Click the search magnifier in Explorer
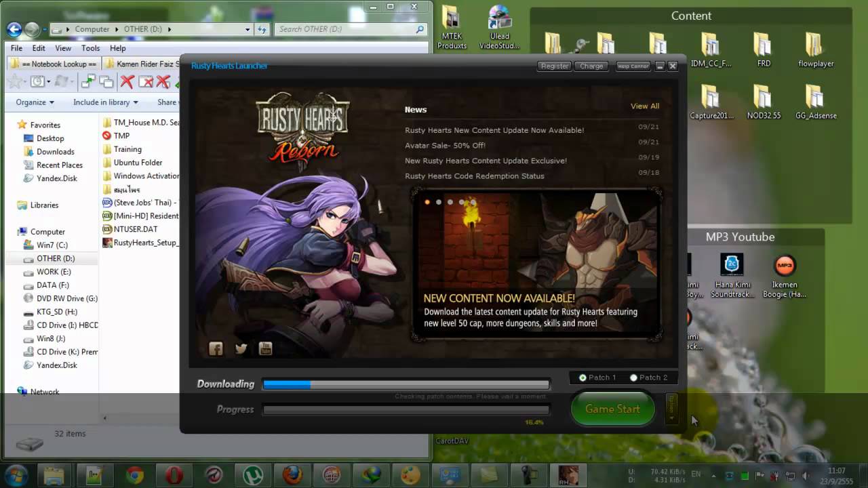Image resolution: width=868 pixels, height=488 pixels. 420,29
